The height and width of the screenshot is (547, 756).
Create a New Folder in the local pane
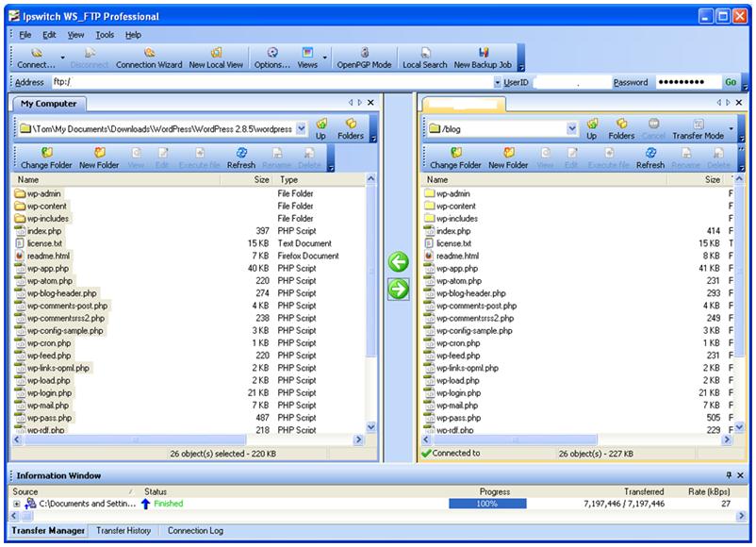(x=99, y=158)
